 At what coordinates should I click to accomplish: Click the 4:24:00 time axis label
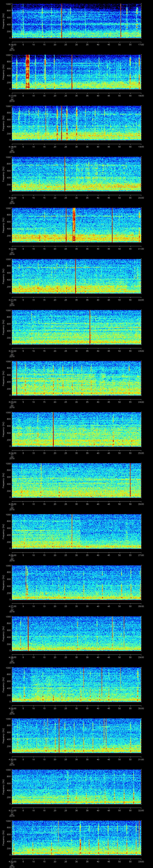(12, 453)
